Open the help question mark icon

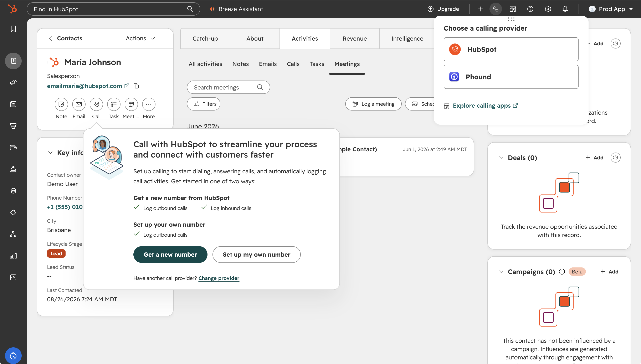[530, 9]
